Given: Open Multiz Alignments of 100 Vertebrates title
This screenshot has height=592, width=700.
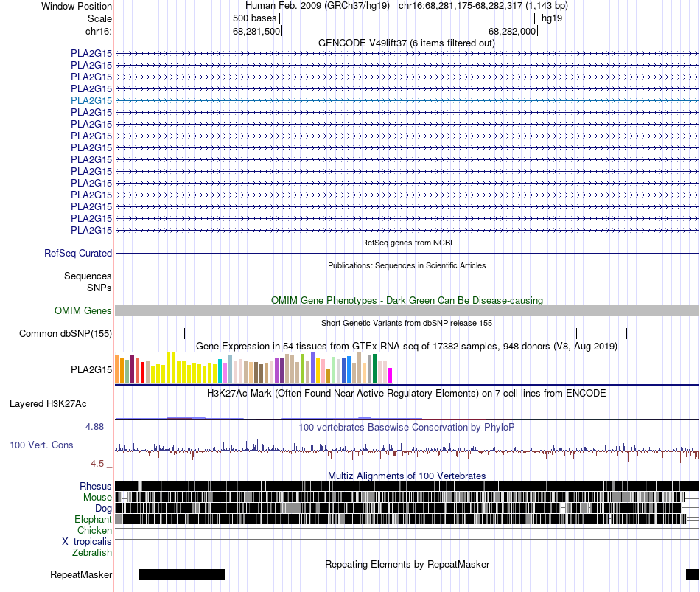Looking at the screenshot, I should 407,476.
